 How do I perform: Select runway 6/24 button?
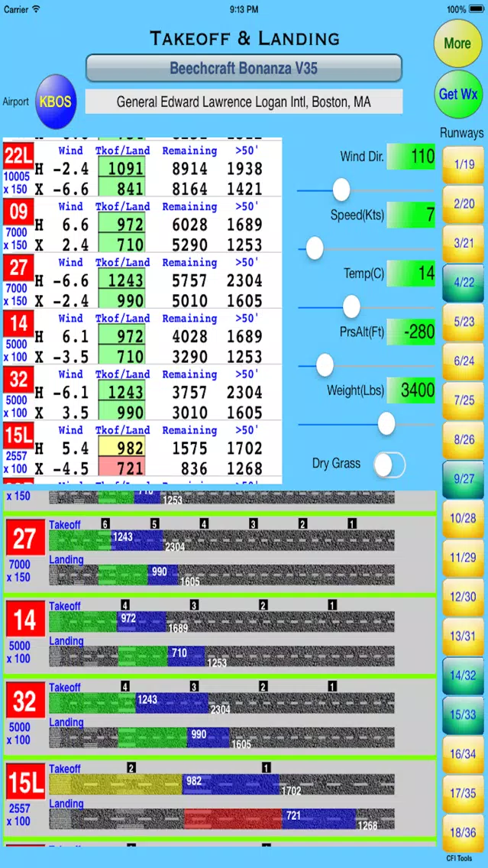[x=464, y=361]
